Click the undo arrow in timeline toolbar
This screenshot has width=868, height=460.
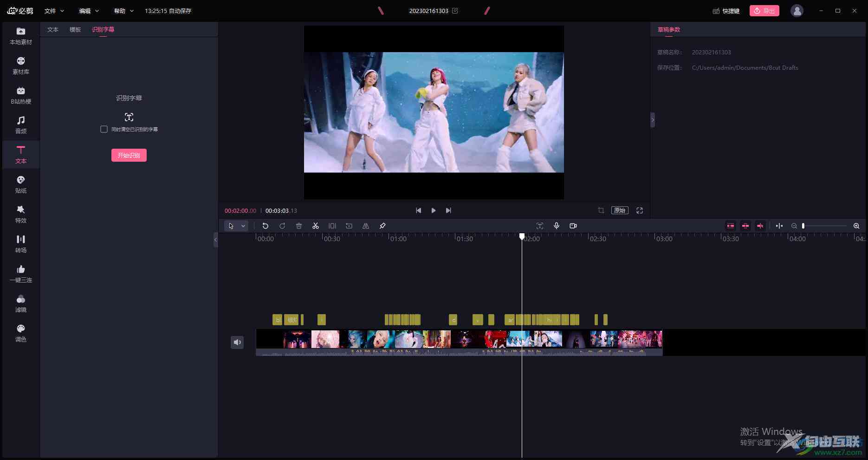(x=266, y=226)
